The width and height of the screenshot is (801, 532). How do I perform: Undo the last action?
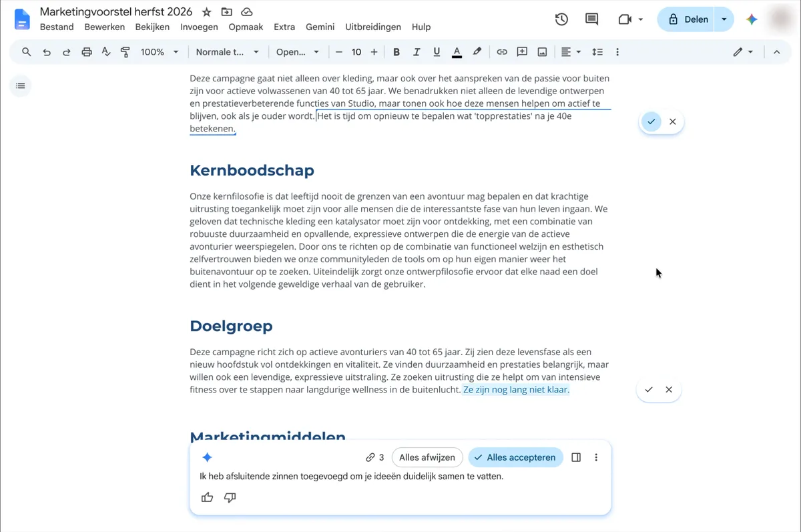(x=47, y=52)
